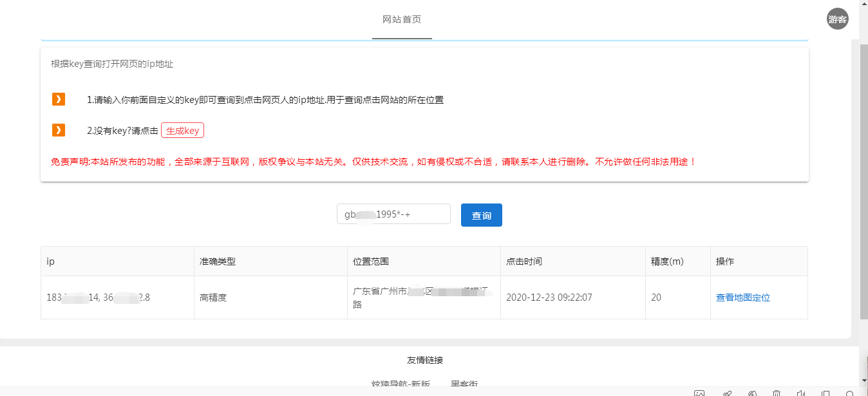Select the 准确类型 column header
The width and height of the screenshot is (868, 396).
tap(270, 261)
